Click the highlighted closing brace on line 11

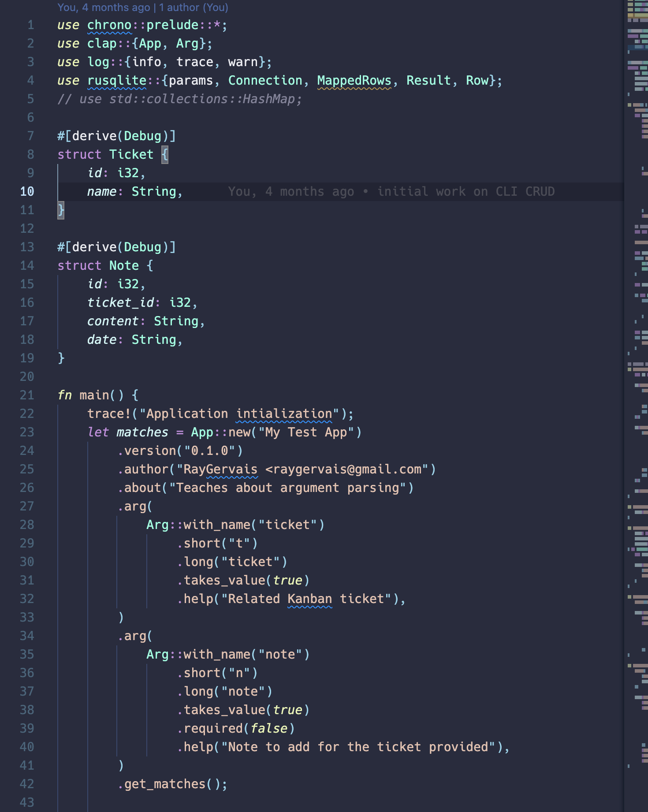point(61,210)
